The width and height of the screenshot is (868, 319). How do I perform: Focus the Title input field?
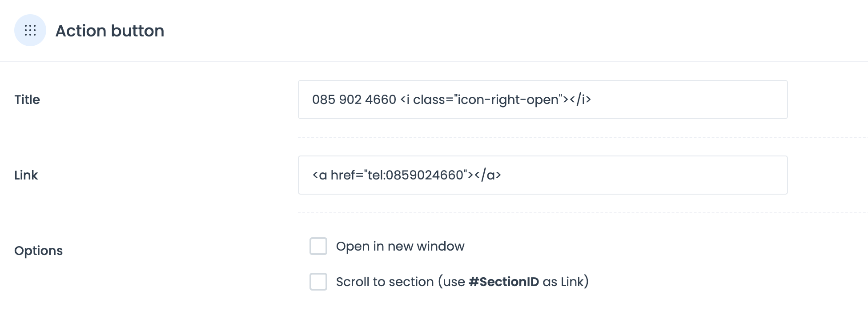[542, 100]
